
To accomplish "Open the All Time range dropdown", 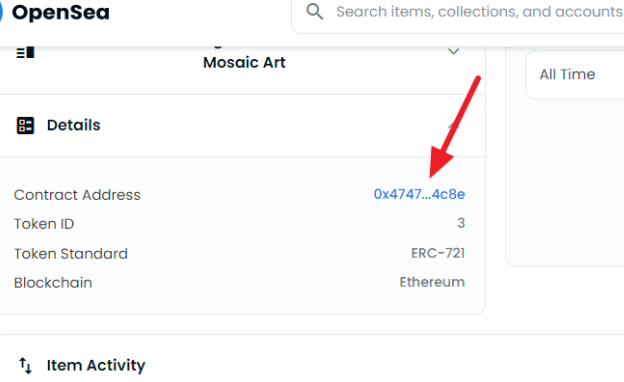I will click(x=575, y=74).
